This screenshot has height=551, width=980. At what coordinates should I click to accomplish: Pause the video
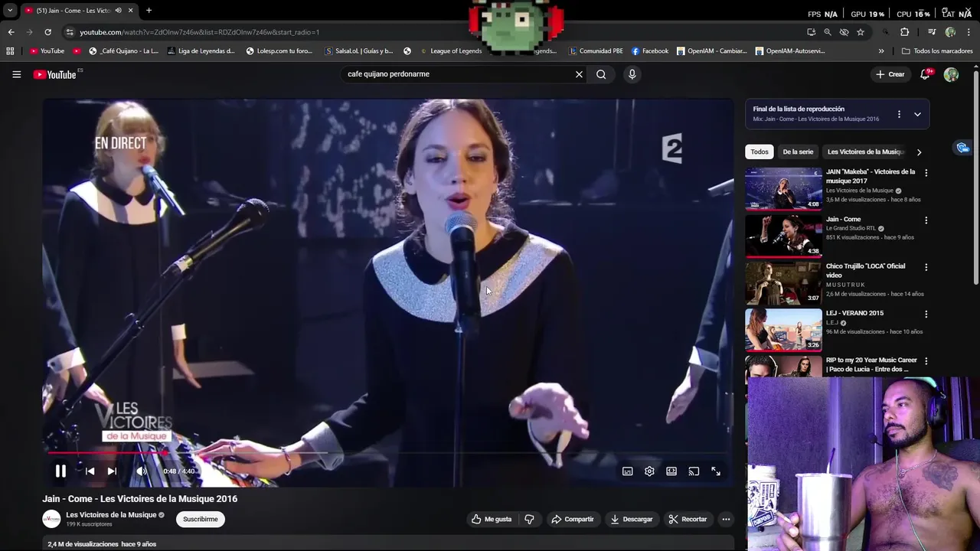[60, 471]
